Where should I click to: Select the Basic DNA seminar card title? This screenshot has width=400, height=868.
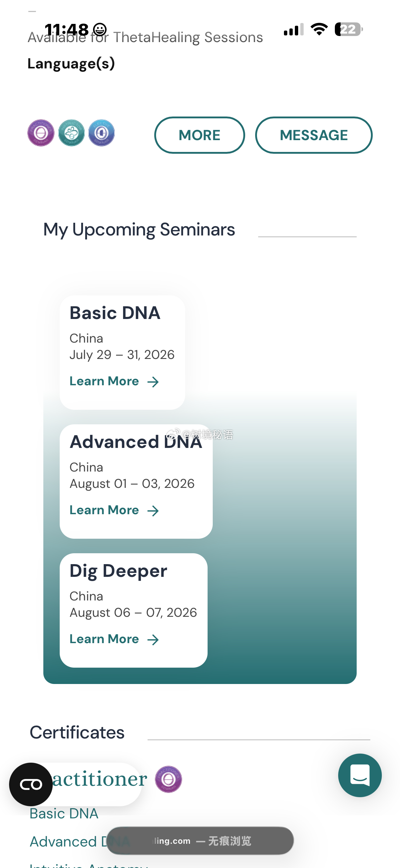pyautogui.click(x=115, y=313)
